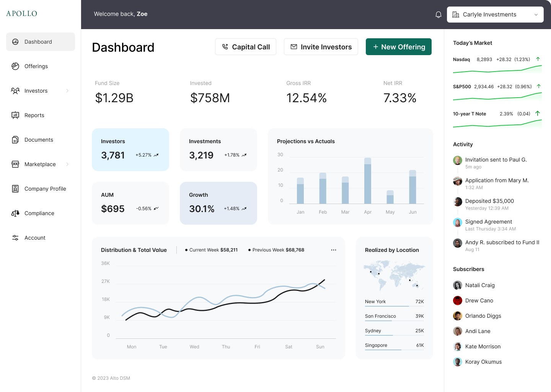Click the 10-year T Note up arrow
This screenshot has width=551, height=392.
pyautogui.click(x=538, y=113)
